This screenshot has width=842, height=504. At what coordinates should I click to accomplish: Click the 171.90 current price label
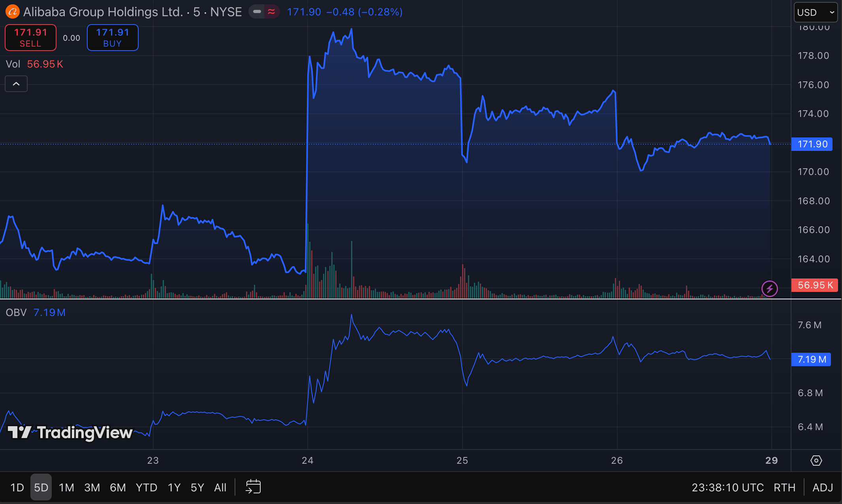click(812, 144)
